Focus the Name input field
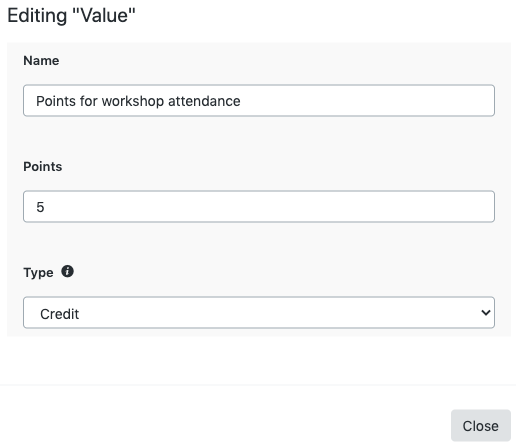 (x=259, y=101)
